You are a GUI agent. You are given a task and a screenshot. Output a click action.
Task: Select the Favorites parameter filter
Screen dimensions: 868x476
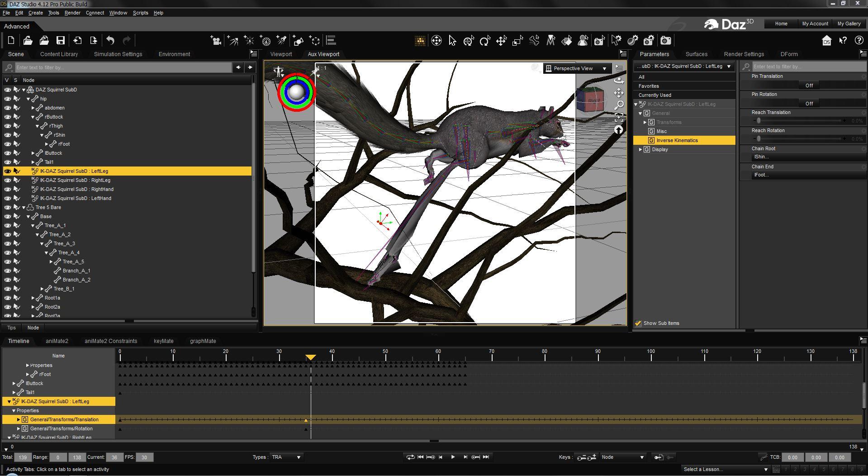coord(649,86)
